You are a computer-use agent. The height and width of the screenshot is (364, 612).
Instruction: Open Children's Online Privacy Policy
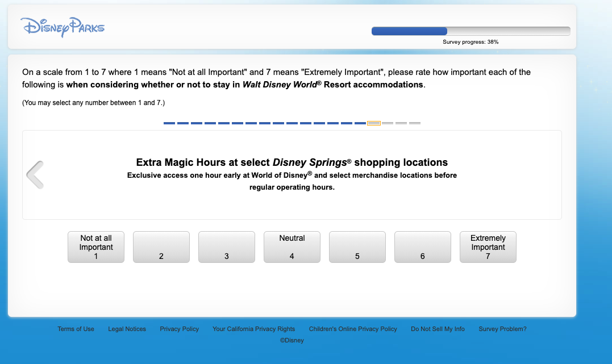point(353,329)
